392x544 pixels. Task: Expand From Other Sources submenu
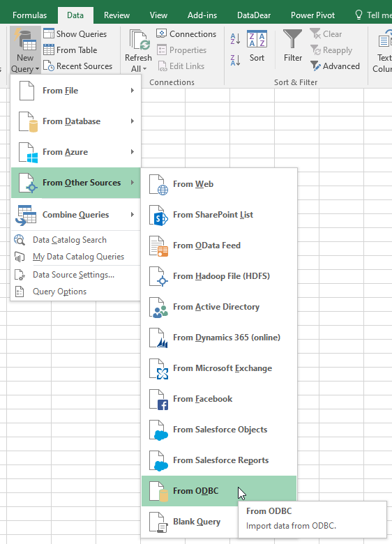tap(75, 183)
